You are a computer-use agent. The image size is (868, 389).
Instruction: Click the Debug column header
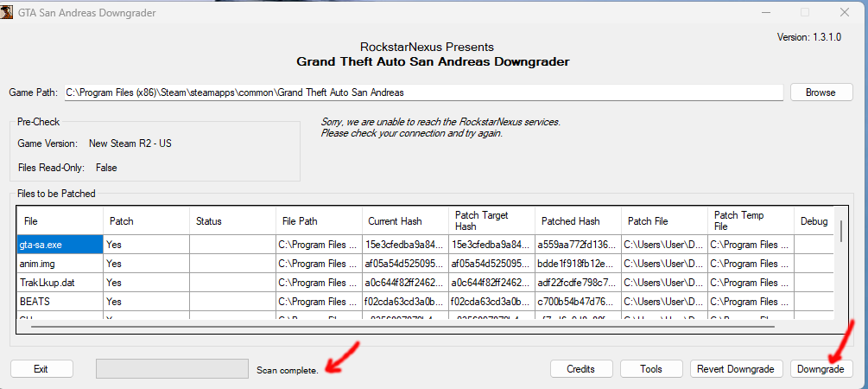(x=814, y=221)
